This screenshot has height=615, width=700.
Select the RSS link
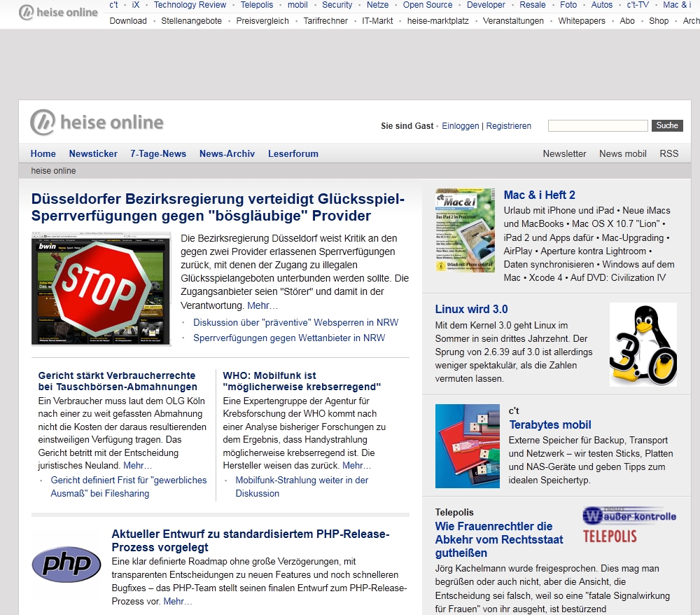pyautogui.click(x=668, y=153)
